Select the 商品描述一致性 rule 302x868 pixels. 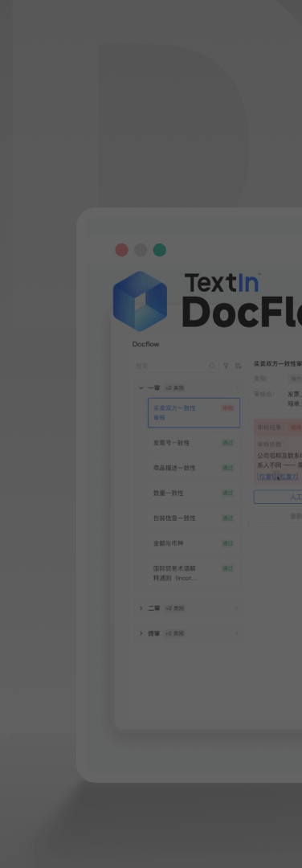coord(194,468)
